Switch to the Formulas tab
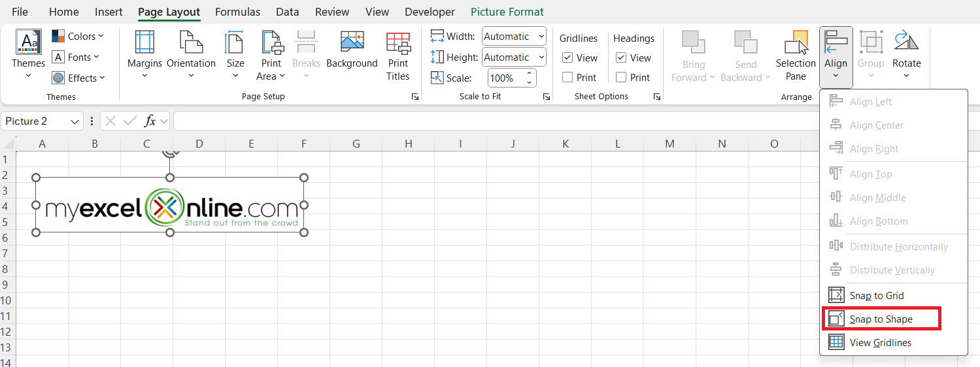The height and width of the screenshot is (367, 980). 237,12
